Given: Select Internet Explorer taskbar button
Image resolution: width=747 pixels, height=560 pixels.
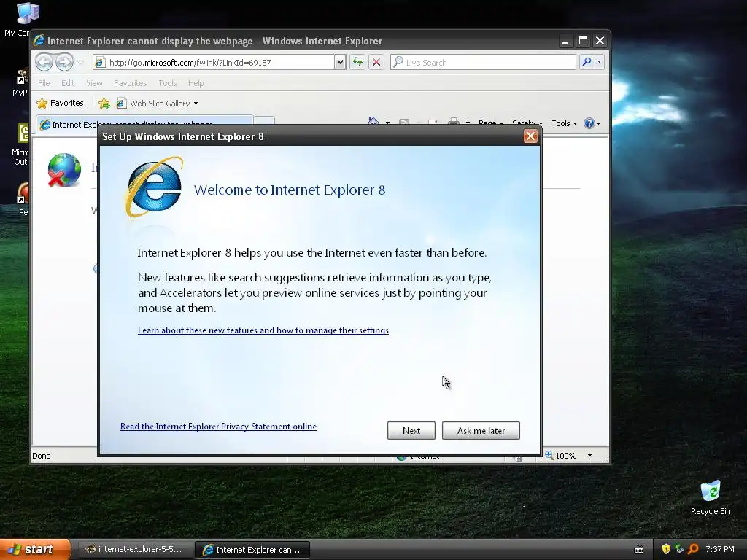Looking at the screenshot, I should click(252, 550).
